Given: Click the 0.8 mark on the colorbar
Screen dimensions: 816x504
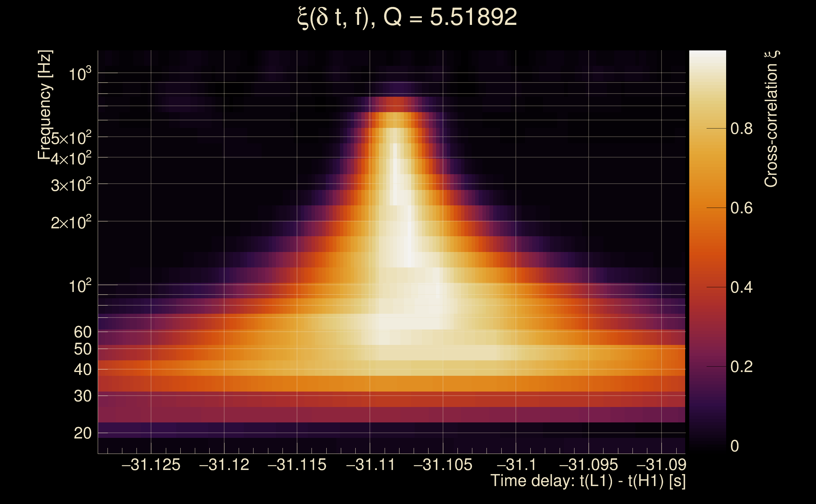Looking at the screenshot, I should click(741, 129).
